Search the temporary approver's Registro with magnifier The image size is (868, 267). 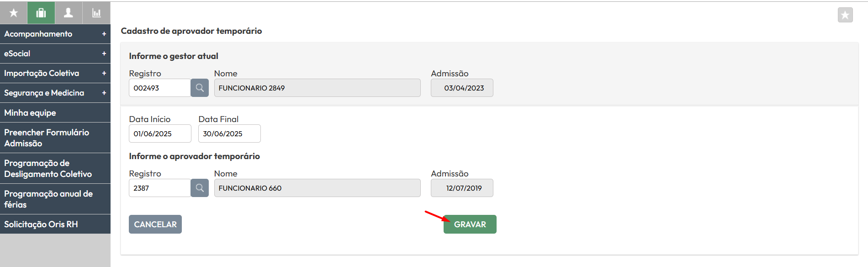(x=200, y=188)
